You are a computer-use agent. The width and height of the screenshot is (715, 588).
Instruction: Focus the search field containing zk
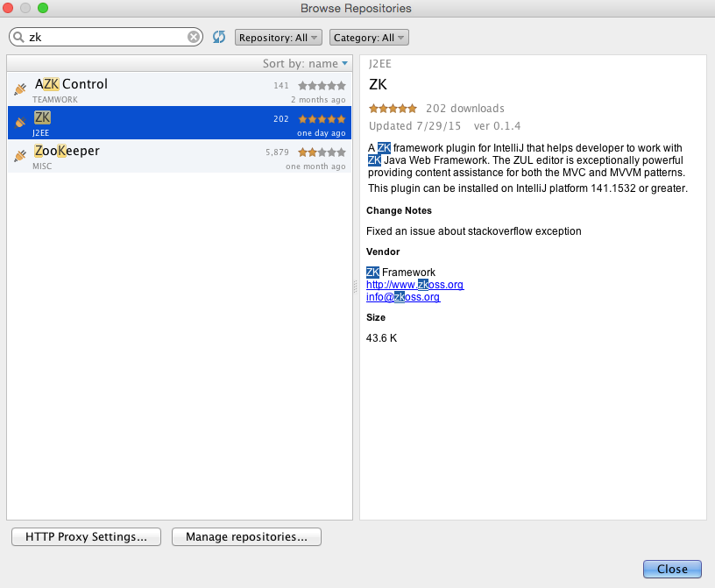point(106,37)
